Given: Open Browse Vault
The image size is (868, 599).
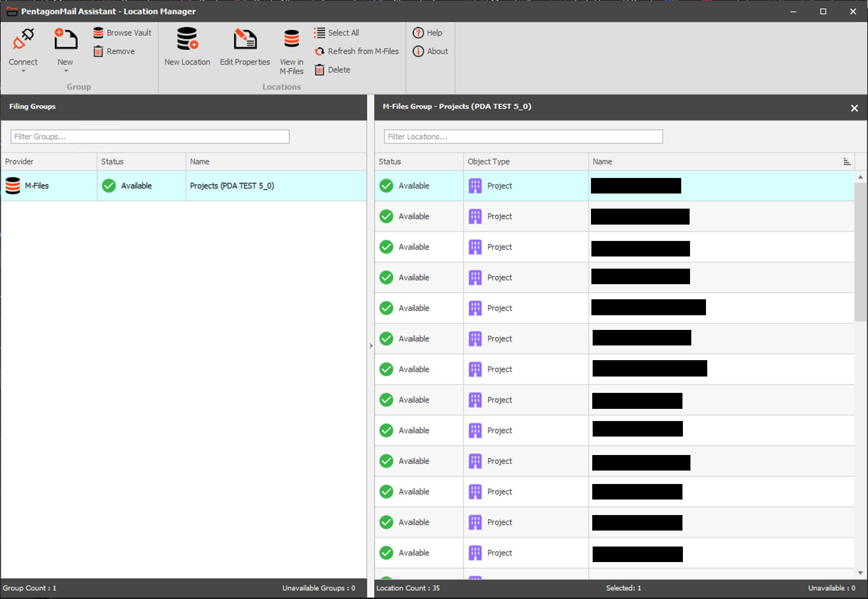Looking at the screenshot, I should click(x=123, y=33).
